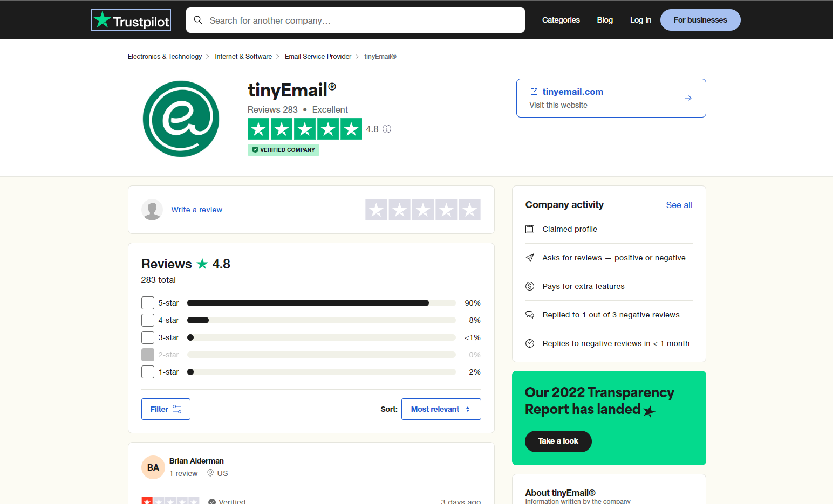Click the 'About tinyEmail®' heading

[560, 493]
